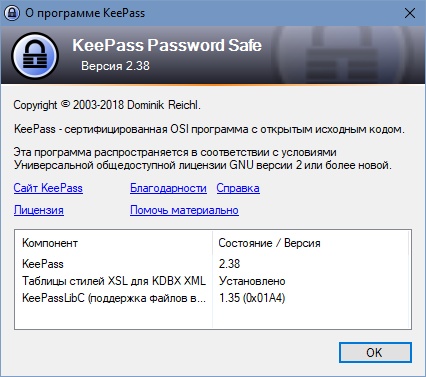Click the Версия 2.38 banner text
426x377 pixels.
115,66
